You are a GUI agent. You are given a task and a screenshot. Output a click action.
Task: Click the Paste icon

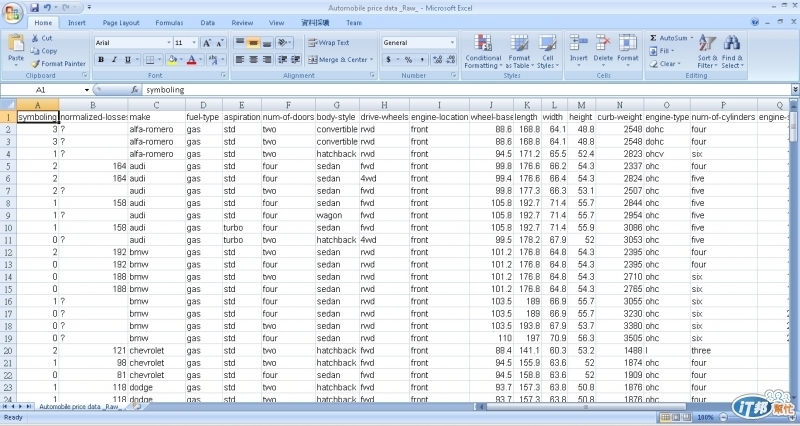(16, 45)
